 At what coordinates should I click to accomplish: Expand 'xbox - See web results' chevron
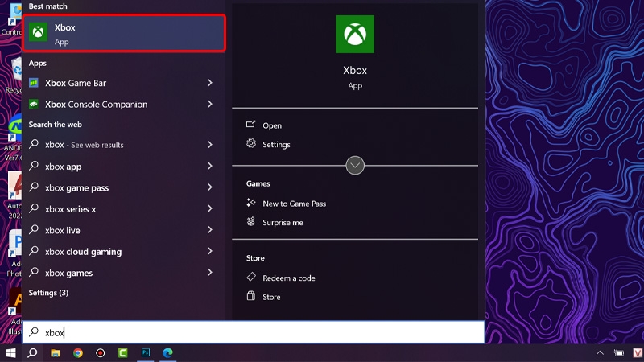point(210,145)
